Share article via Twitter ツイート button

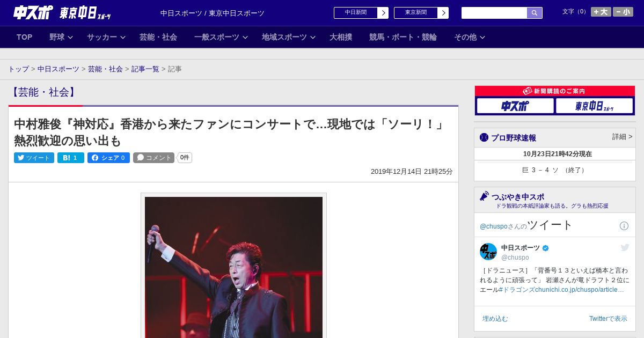[34, 158]
